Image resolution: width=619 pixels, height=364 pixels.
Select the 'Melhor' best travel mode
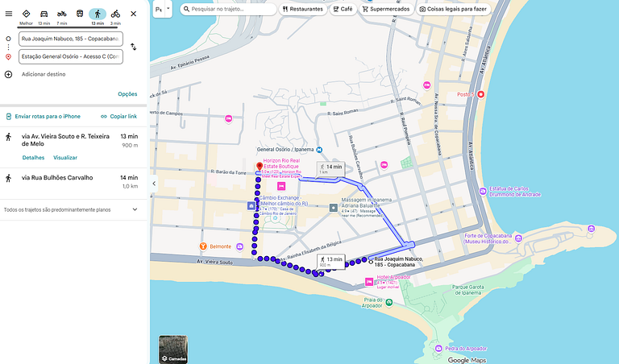click(x=26, y=17)
